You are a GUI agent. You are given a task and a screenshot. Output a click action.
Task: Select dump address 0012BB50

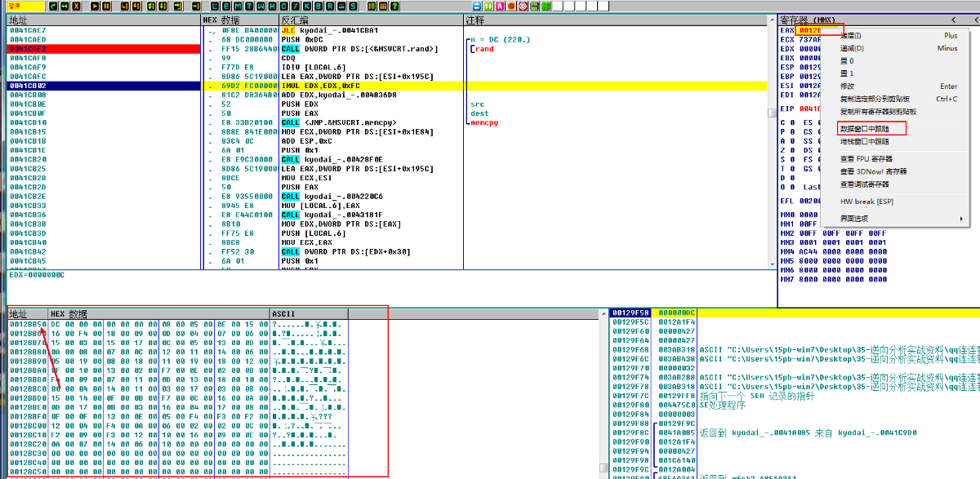tap(28, 324)
